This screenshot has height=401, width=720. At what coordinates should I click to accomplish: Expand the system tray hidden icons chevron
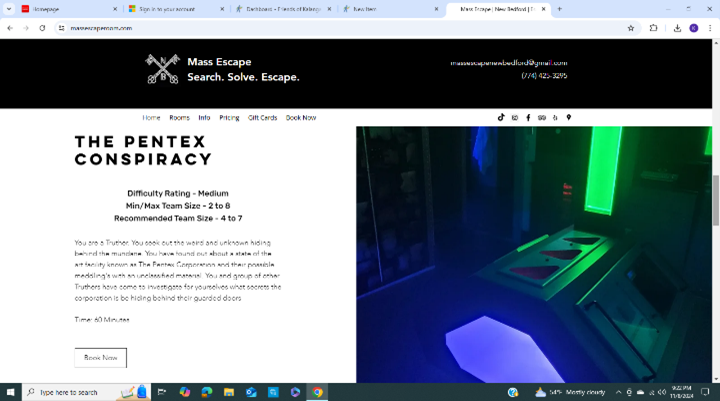tap(618, 392)
